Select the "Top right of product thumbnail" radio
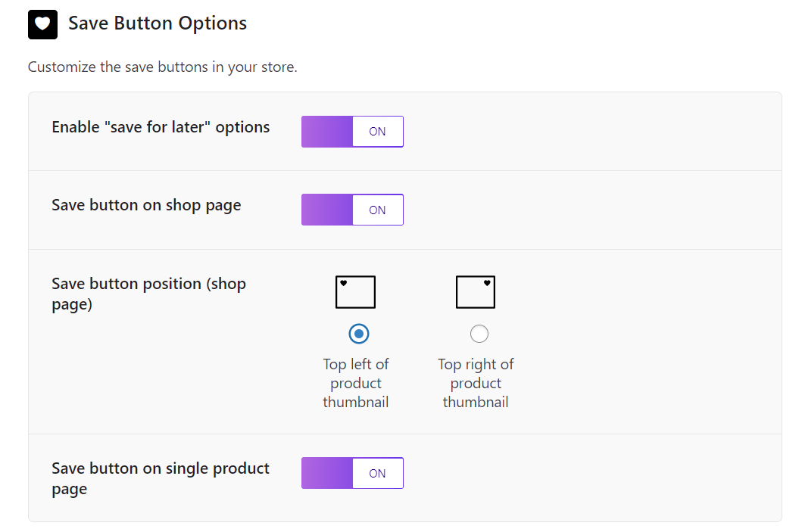802x532 pixels. tap(479, 333)
